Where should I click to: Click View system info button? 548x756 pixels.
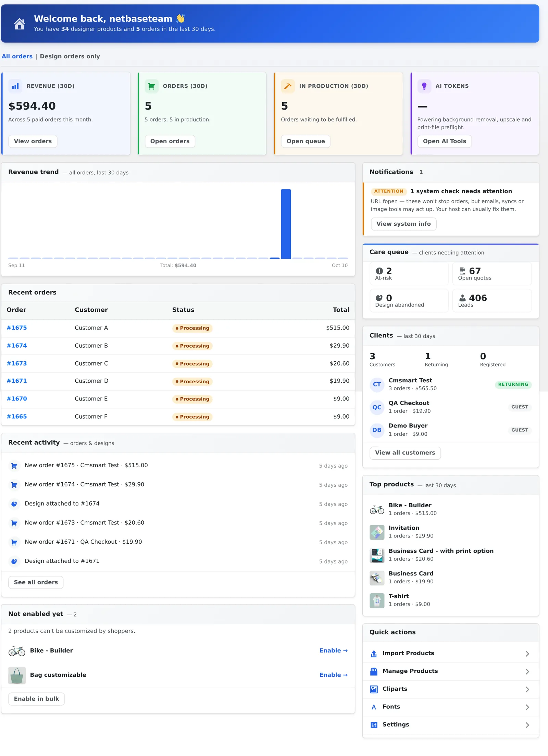click(403, 224)
